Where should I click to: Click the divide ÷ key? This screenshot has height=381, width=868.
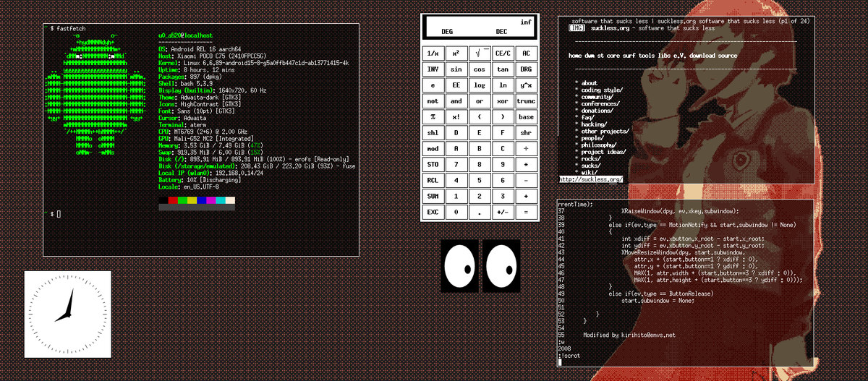[x=526, y=149]
